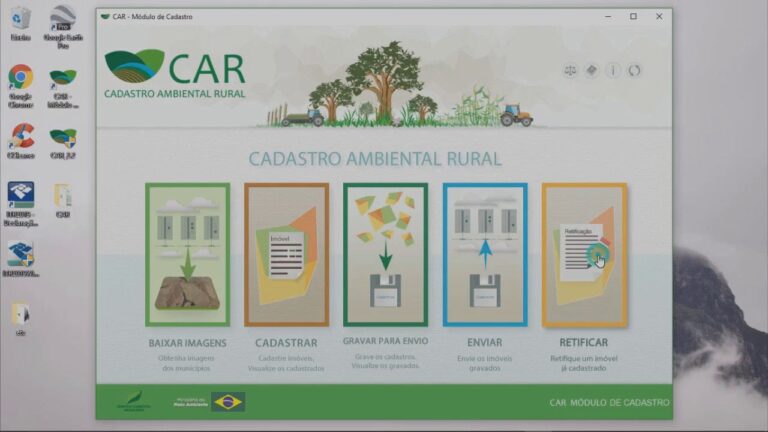The width and height of the screenshot is (768, 432).
Task: Minimize the CAR Módulo de Cadastro window
Action: [x=608, y=17]
